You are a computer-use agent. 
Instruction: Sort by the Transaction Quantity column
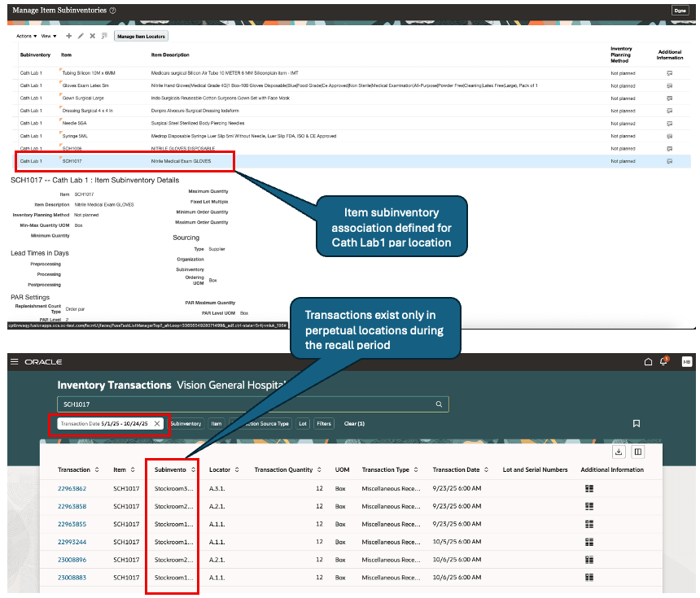[319, 469]
